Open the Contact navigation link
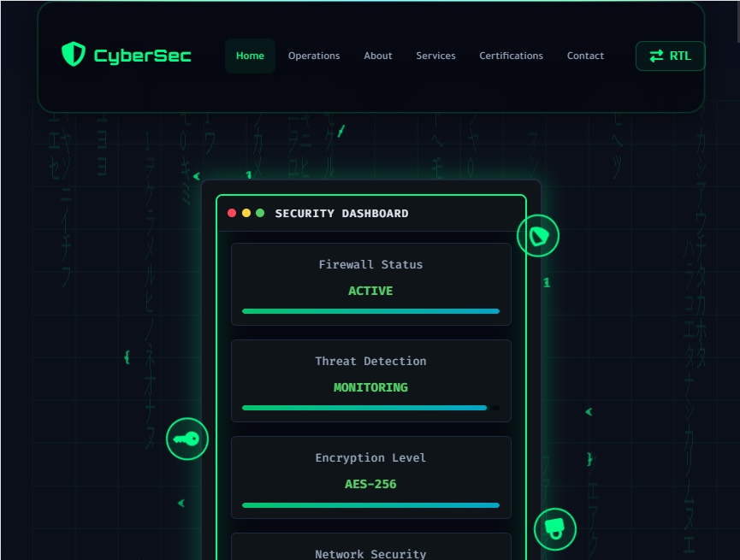This screenshot has width=740, height=560. [x=585, y=56]
